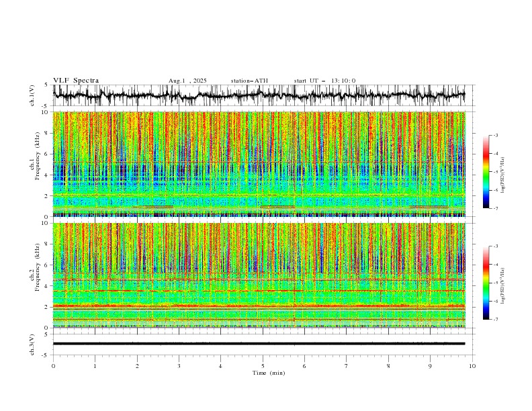Click time axis tick label "2"

tap(137, 366)
